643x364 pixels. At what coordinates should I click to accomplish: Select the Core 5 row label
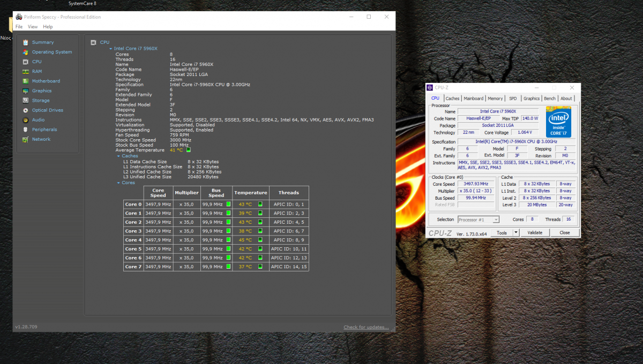[133, 249]
